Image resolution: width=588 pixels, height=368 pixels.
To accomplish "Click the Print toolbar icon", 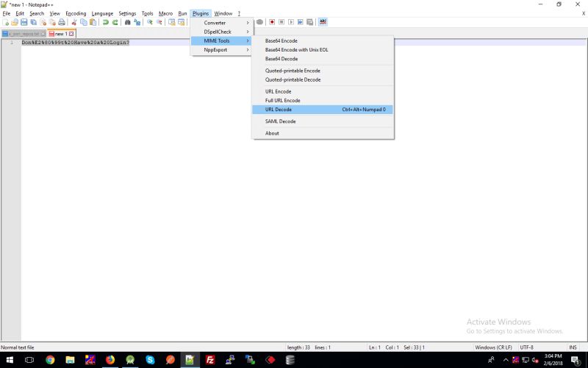I will click(62, 22).
